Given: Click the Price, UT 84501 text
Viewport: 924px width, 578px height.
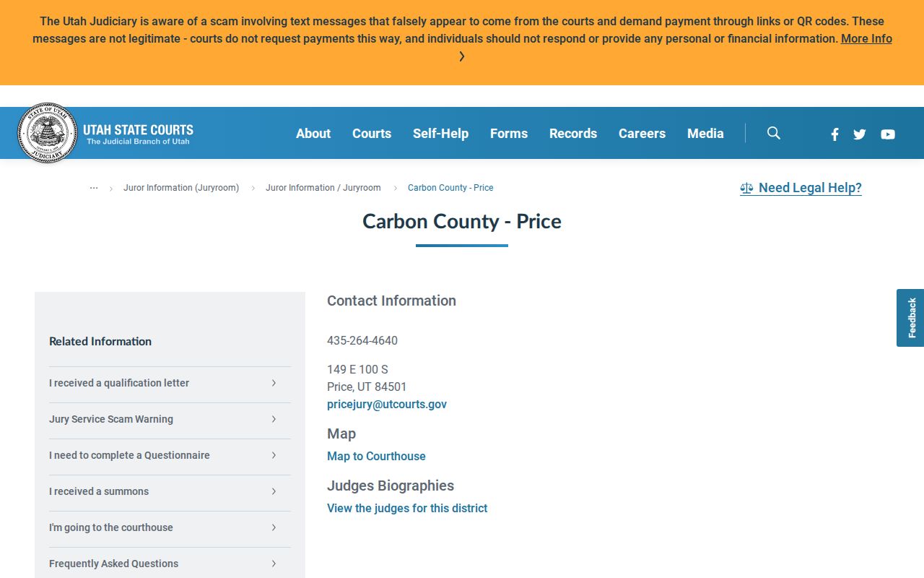Looking at the screenshot, I should [x=367, y=387].
